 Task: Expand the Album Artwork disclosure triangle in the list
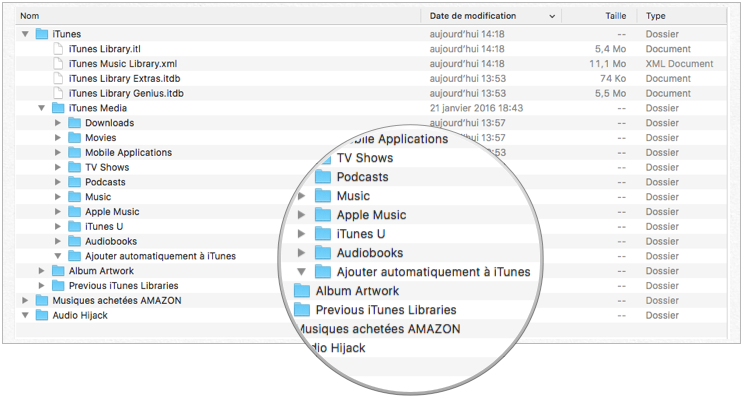pyautogui.click(x=42, y=271)
